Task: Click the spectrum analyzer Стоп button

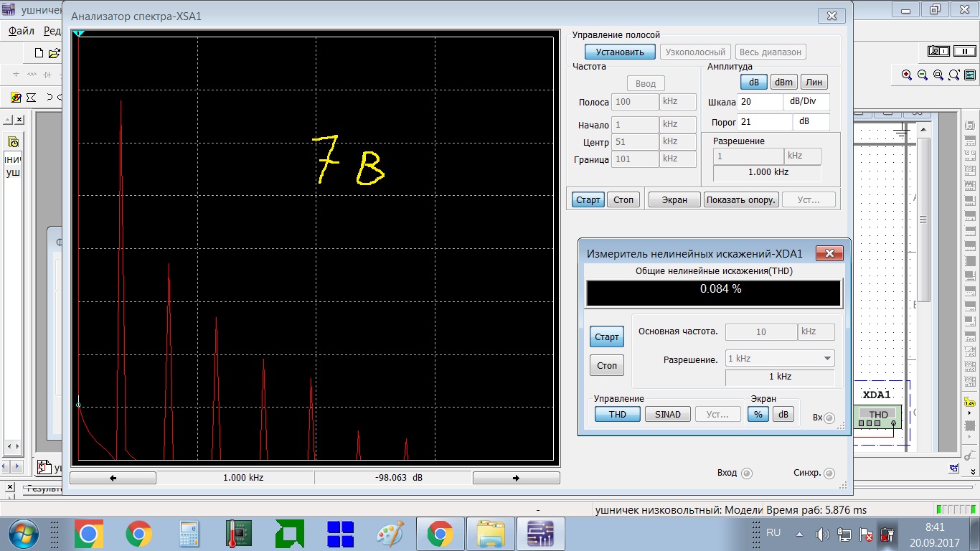Action: [x=623, y=199]
